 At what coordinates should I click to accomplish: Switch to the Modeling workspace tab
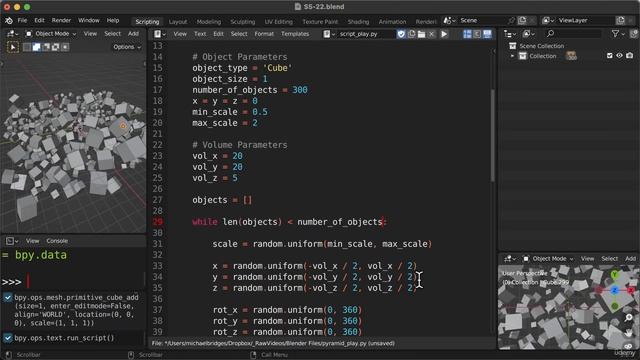click(209, 22)
